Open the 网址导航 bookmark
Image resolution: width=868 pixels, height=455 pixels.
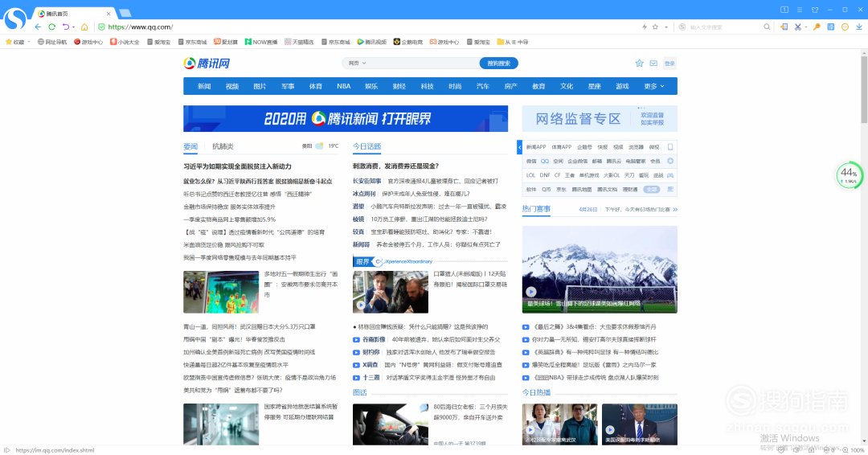tap(52, 42)
